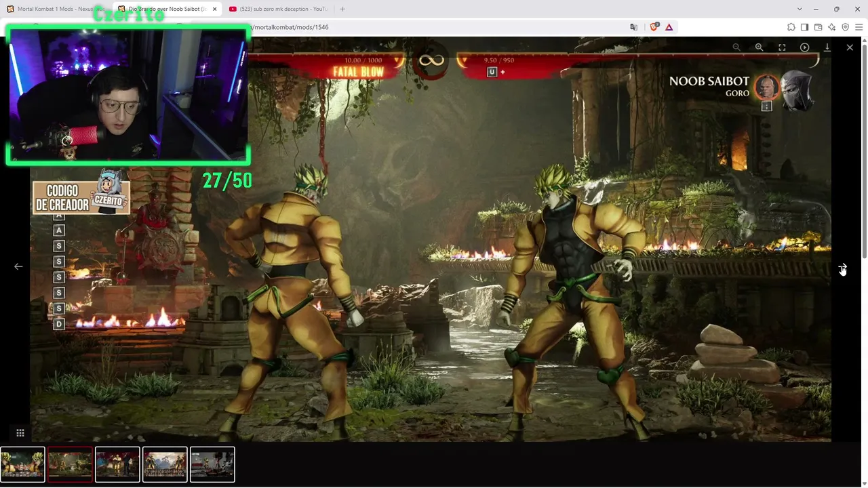Close the Dio Brando over Noob Saibot tab
This screenshot has height=488, width=868.
coord(214,9)
